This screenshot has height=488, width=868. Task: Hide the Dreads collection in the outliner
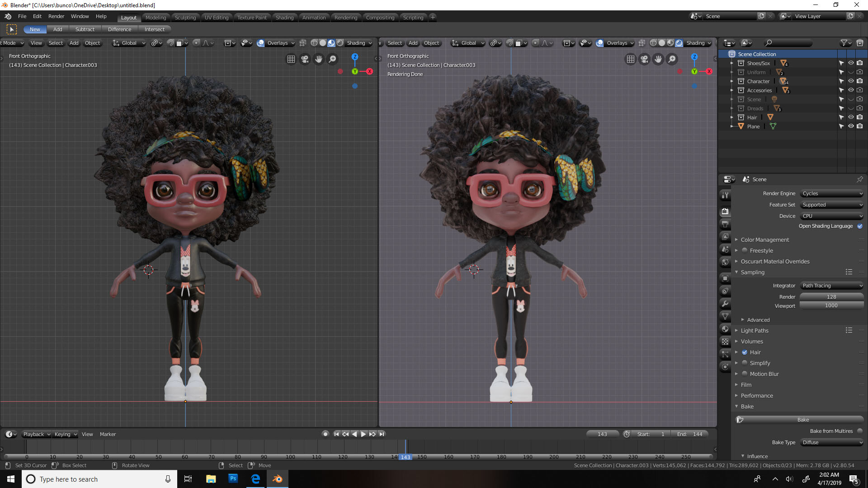(851, 108)
